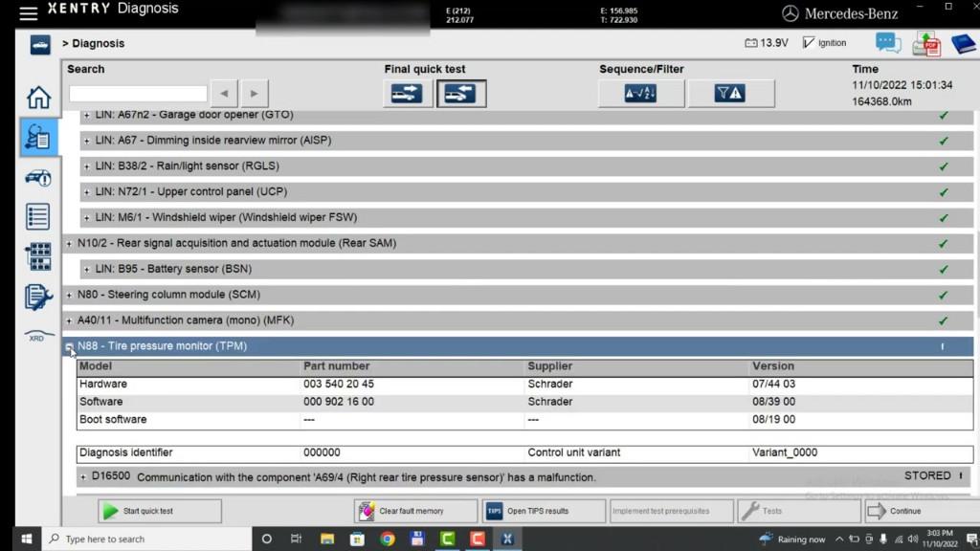Expand LIN: M6/1 Windshield wiper row
The height and width of the screenshot is (551, 980).
coord(87,217)
